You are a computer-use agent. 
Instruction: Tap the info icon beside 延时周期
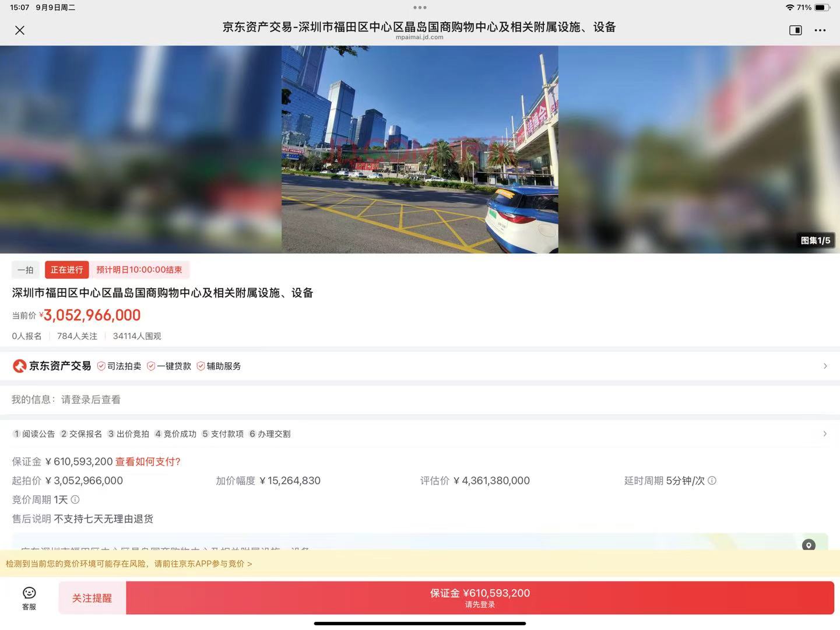click(712, 481)
